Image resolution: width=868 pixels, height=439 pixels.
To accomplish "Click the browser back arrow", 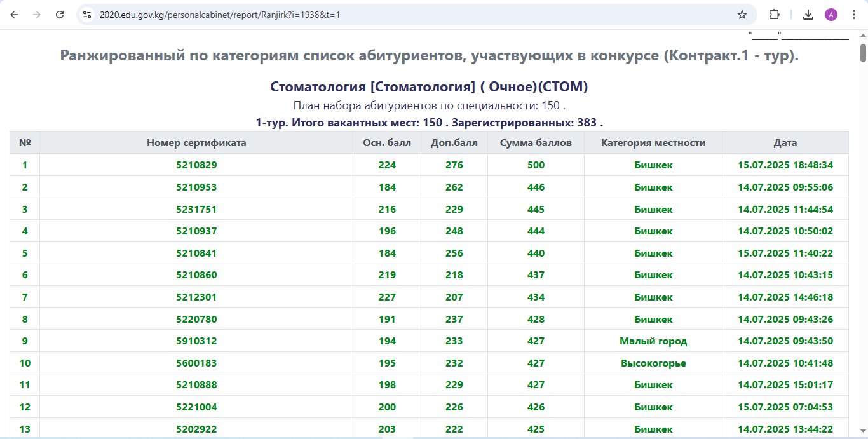I will pos(14,15).
